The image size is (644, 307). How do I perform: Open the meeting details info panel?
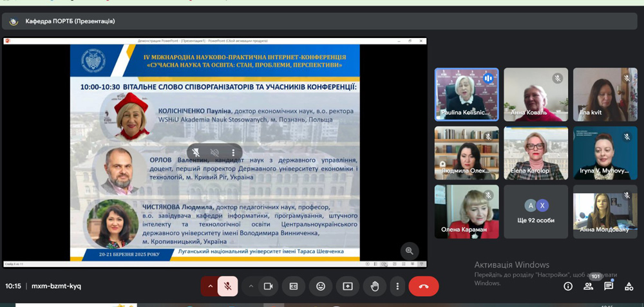[x=568, y=286]
